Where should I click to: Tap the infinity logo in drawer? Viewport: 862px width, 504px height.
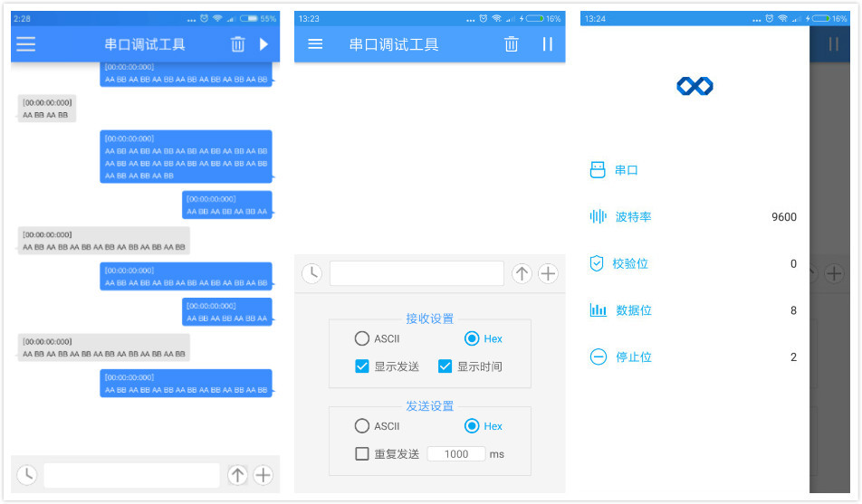694,86
